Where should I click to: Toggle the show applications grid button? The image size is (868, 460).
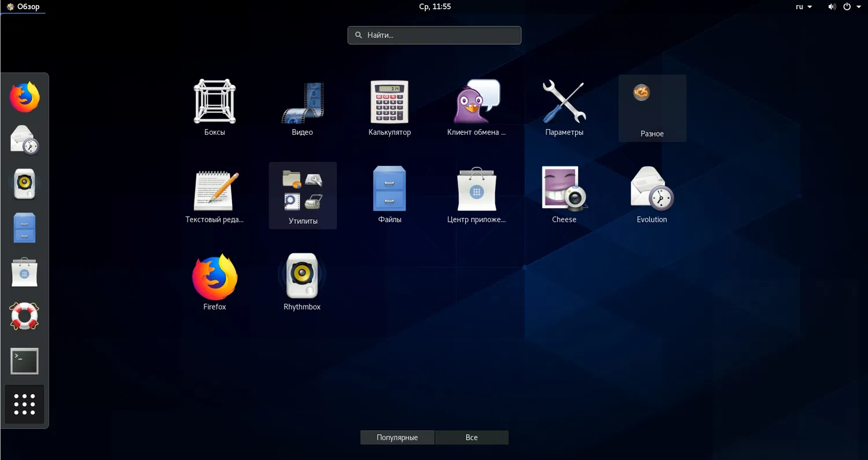[24, 404]
